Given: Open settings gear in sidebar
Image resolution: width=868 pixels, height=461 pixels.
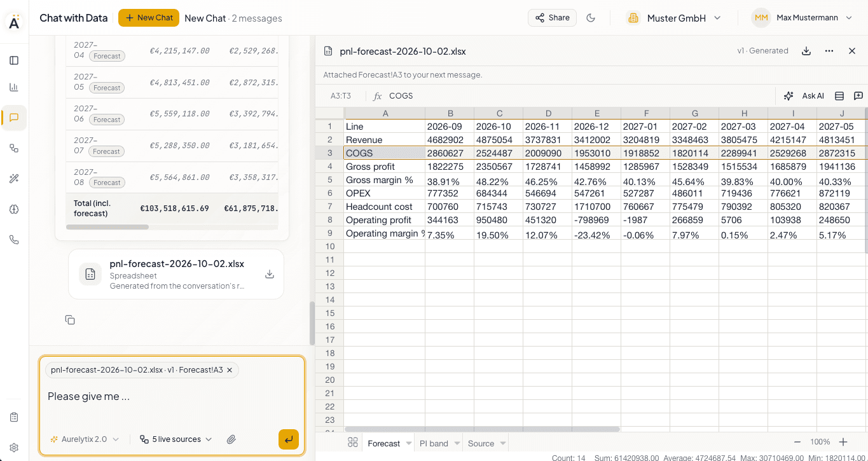Looking at the screenshot, I should (14, 448).
